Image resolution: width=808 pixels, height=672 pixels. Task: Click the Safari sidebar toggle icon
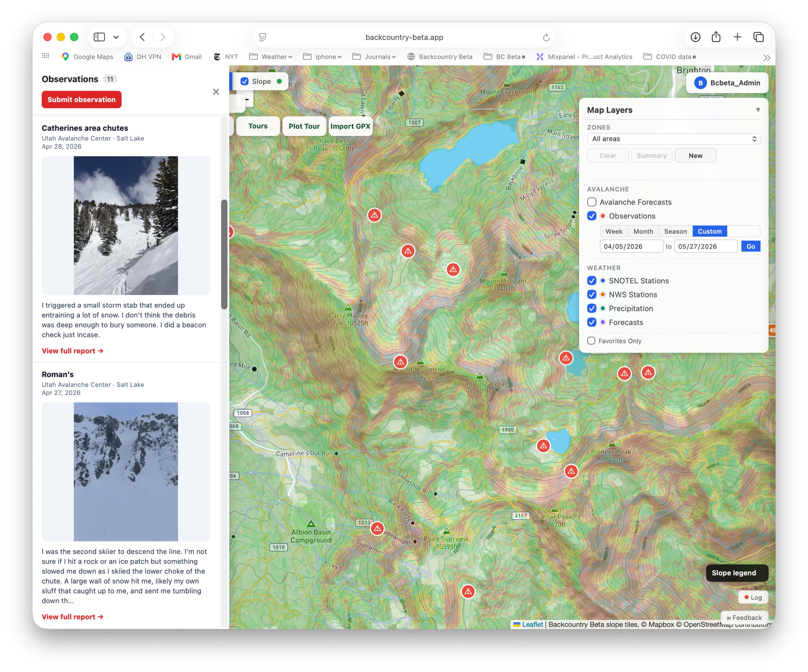tap(99, 37)
